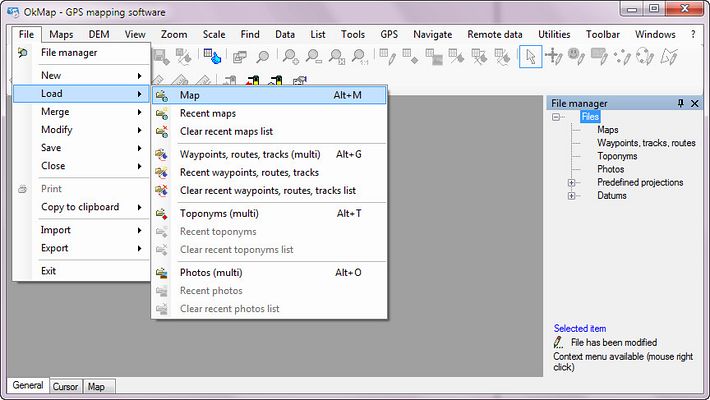Click the zoom out magnifier icon
This screenshot has height=400, width=710.
pyautogui.click(x=313, y=57)
